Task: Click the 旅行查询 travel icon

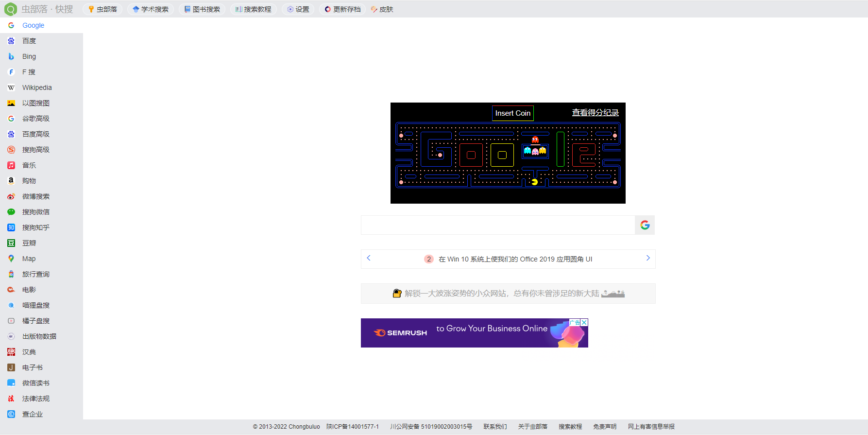Action: (11, 274)
